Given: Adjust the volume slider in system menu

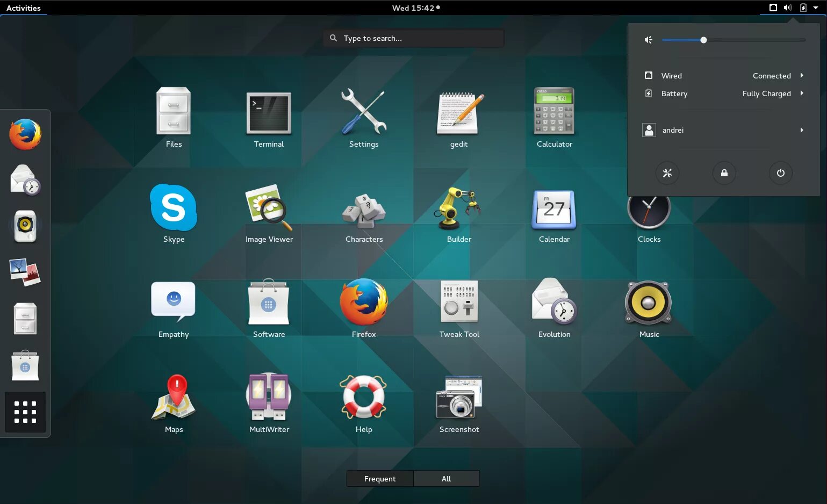Looking at the screenshot, I should click(733, 40).
